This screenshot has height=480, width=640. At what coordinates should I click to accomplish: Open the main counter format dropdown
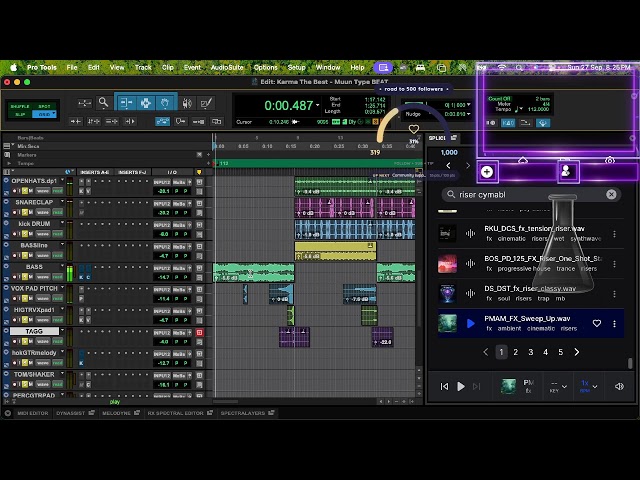(318, 106)
